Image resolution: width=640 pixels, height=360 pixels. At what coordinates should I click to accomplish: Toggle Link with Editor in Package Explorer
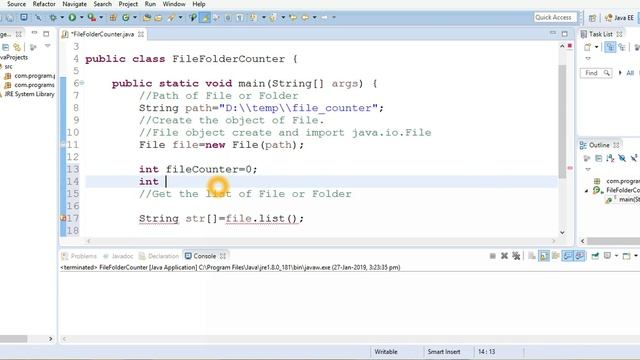(x=17, y=47)
